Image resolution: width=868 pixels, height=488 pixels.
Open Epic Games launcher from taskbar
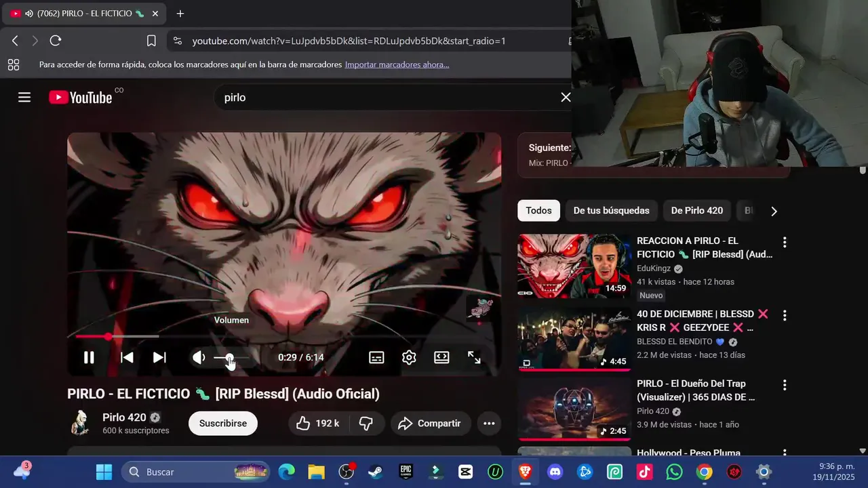pos(406,472)
